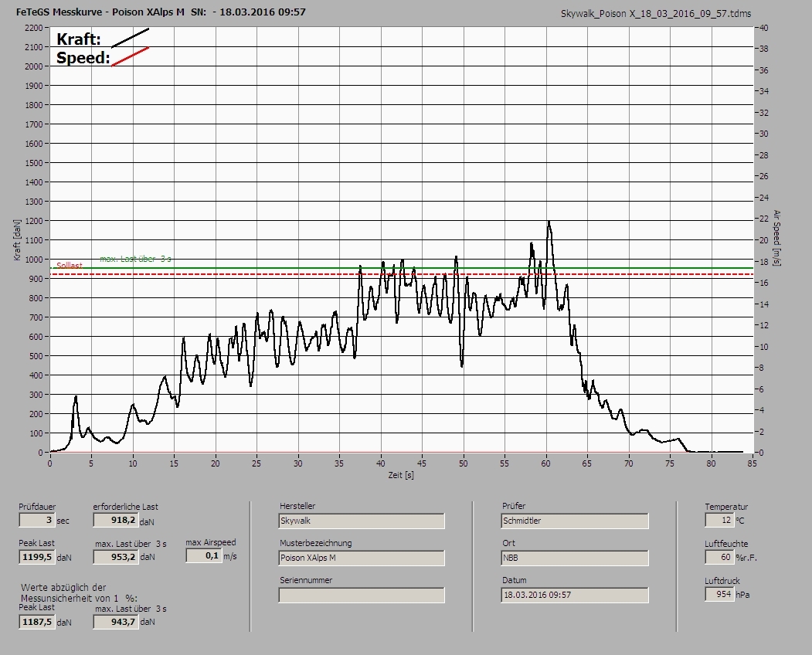Click the black Kraft legend line

point(130,38)
